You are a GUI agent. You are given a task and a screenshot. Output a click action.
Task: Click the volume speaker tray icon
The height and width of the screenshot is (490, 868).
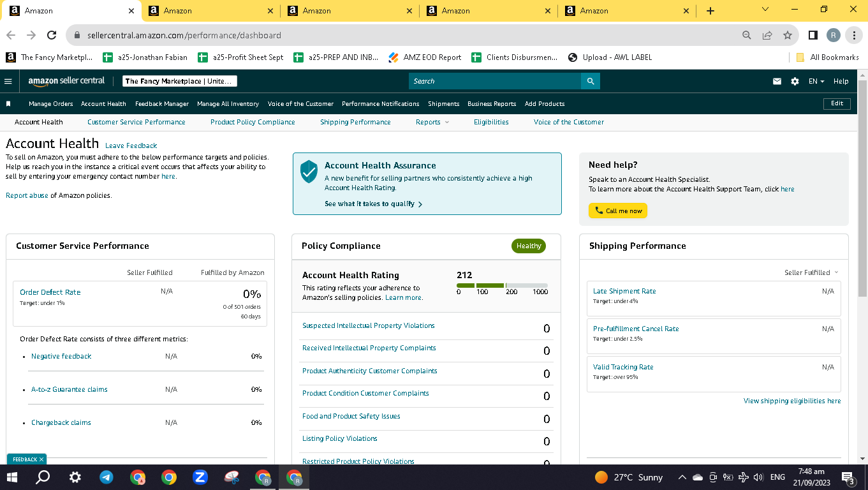pyautogui.click(x=758, y=477)
